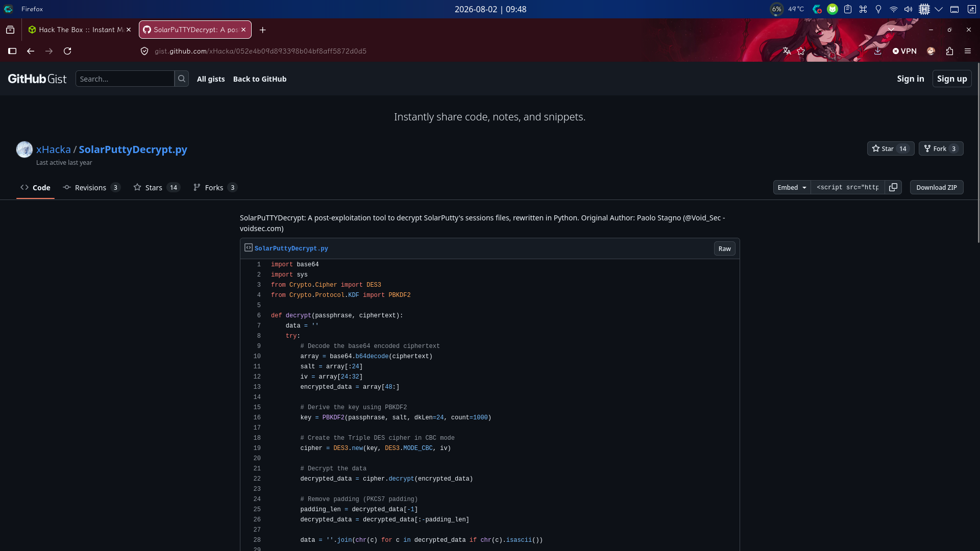Screen dimensions: 980x551
Task: Click the Download ZIP button
Action: click(937, 187)
